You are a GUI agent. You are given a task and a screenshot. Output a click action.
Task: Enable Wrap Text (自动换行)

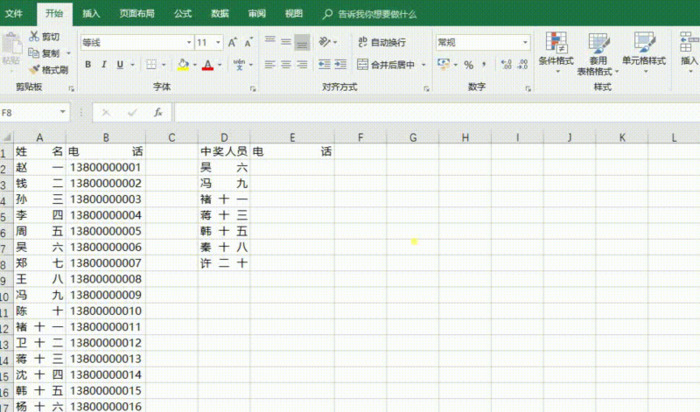pyautogui.click(x=382, y=42)
